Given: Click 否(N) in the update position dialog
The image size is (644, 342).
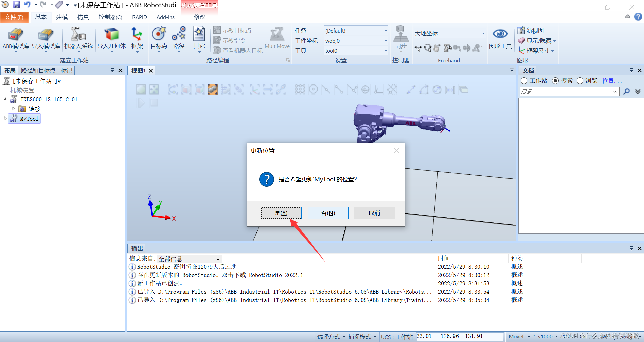Looking at the screenshot, I should [x=328, y=213].
